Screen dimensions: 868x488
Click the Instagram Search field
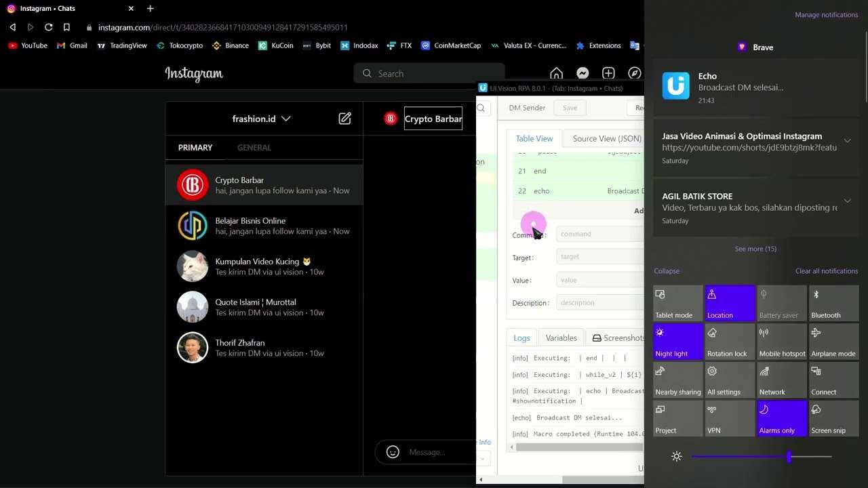pyautogui.click(x=429, y=73)
